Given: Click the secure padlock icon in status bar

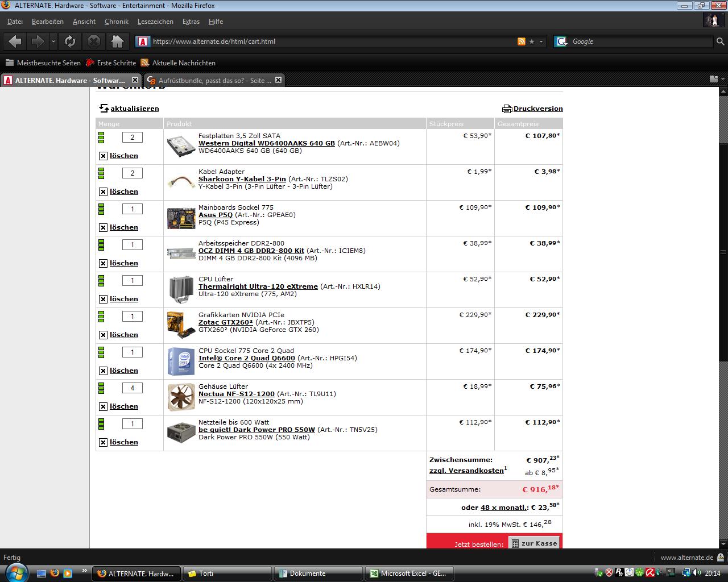Looking at the screenshot, I should pyautogui.click(x=721, y=558).
